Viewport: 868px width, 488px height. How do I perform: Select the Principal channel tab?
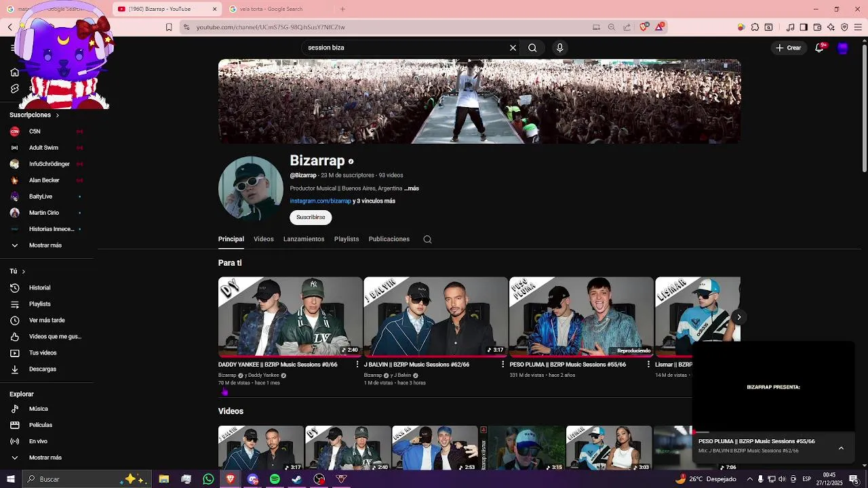[x=231, y=239]
